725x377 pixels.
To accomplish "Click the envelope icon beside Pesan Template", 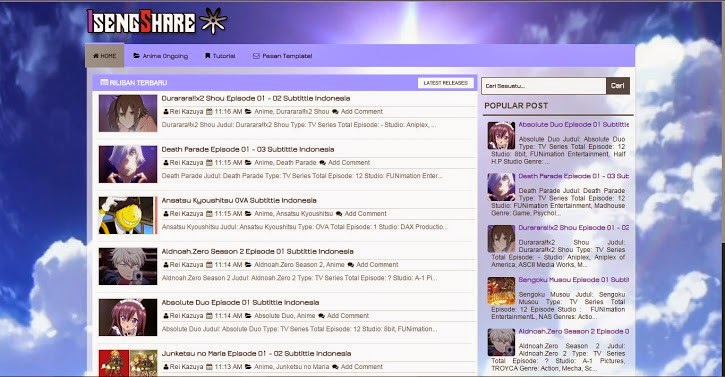I will tap(256, 56).
